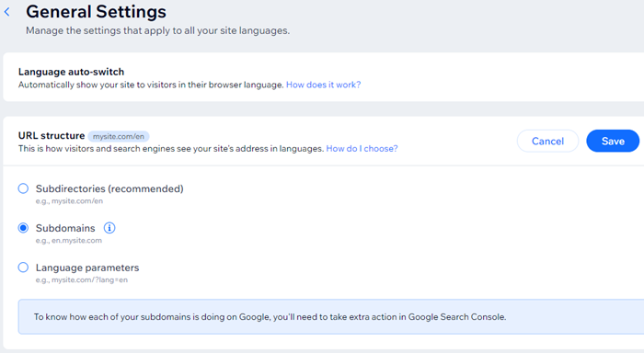Click the Subdirectories (recommended) label
The image size is (644, 353).
tap(109, 188)
